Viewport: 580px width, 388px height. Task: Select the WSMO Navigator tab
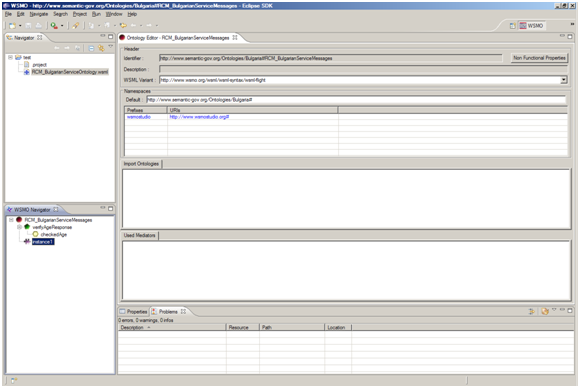point(32,210)
